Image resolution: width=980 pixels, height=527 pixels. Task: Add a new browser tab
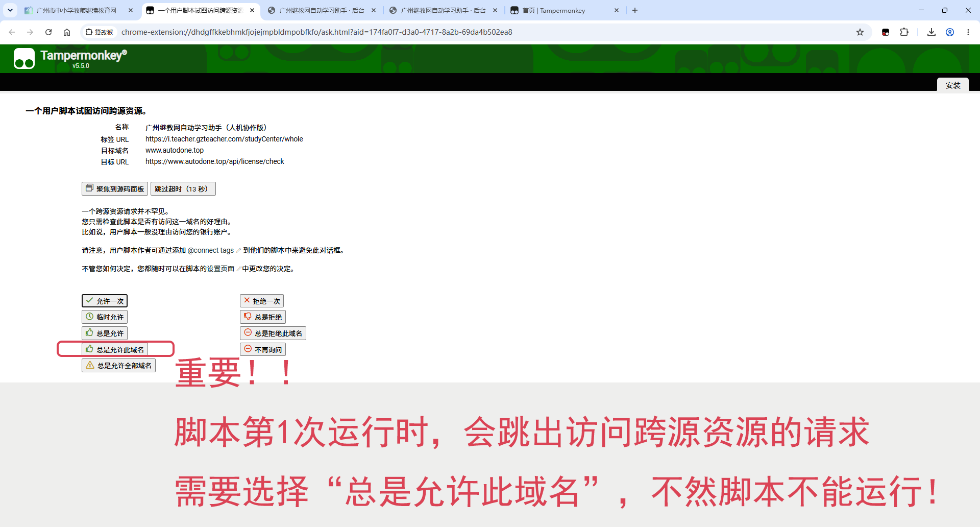tap(635, 10)
